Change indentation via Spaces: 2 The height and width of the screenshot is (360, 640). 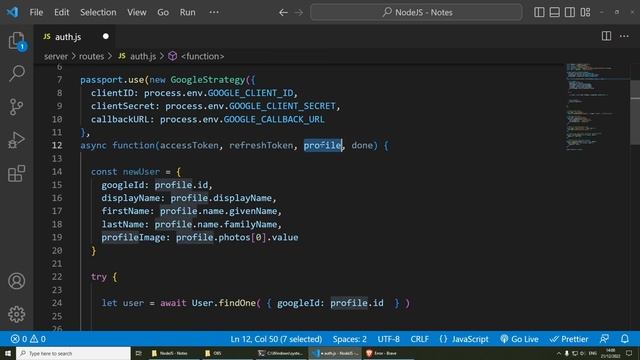pyautogui.click(x=349, y=339)
